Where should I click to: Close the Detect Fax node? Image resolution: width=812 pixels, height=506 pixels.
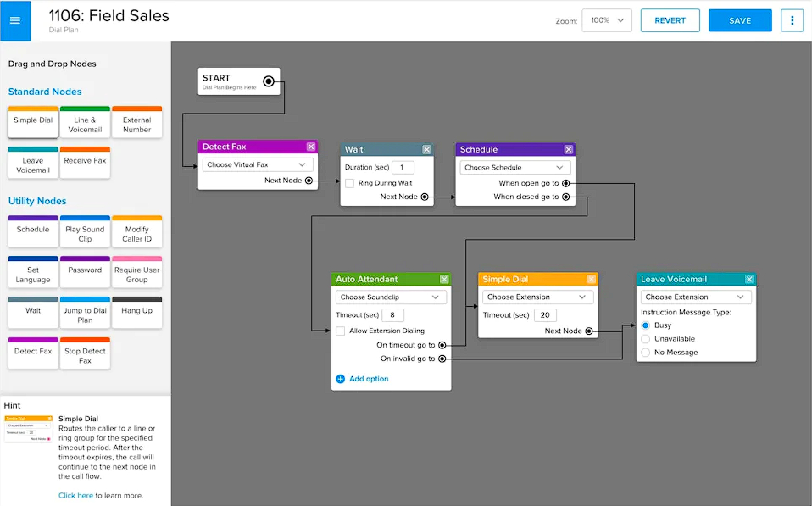click(x=311, y=147)
